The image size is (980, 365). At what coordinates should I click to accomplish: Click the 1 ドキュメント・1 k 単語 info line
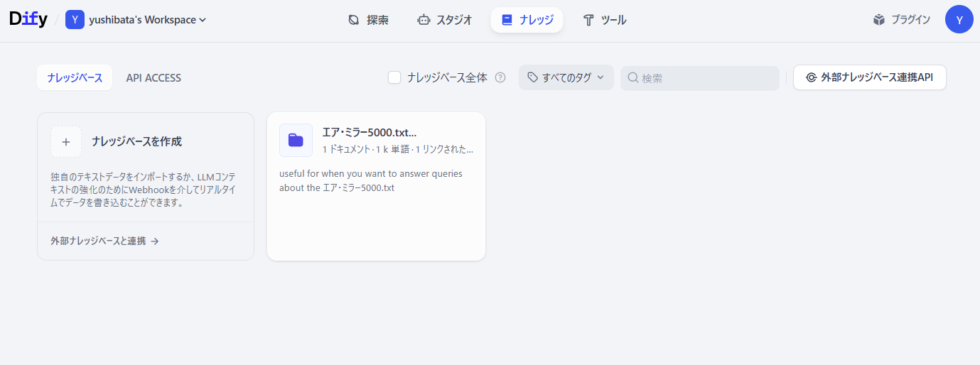tap(398, 149)
